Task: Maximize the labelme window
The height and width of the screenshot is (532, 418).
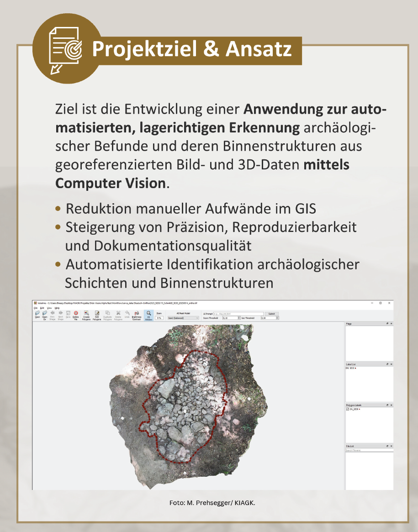Action: click(381, 303)
